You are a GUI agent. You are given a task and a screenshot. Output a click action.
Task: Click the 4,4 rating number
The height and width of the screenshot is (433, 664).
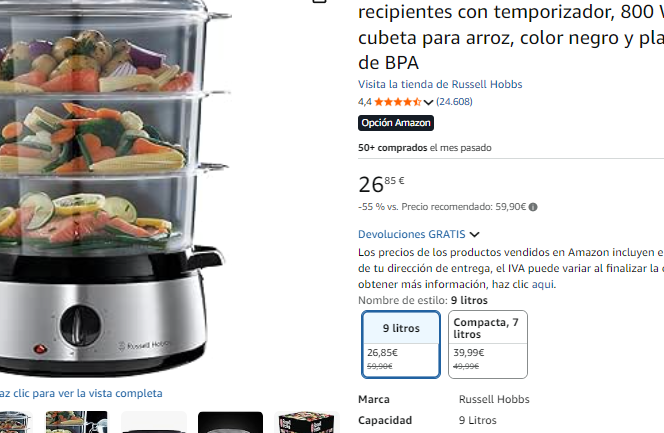[x=365, y=102]
